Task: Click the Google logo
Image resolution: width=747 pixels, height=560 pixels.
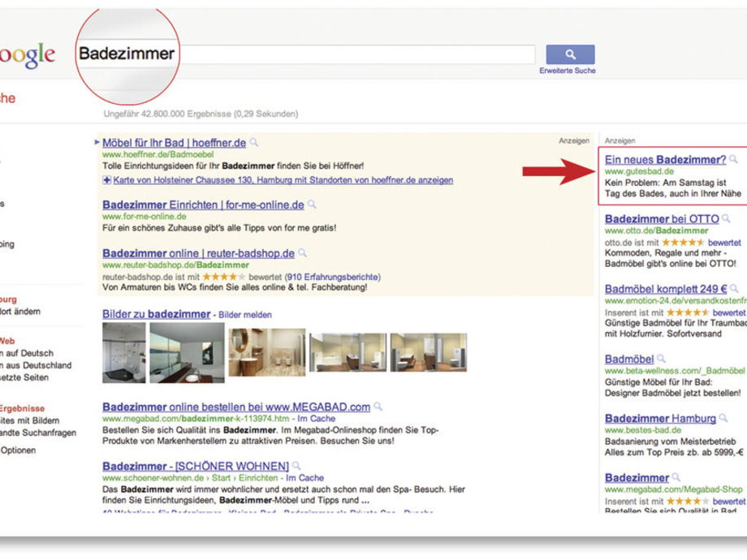Action: pos(27,55)
